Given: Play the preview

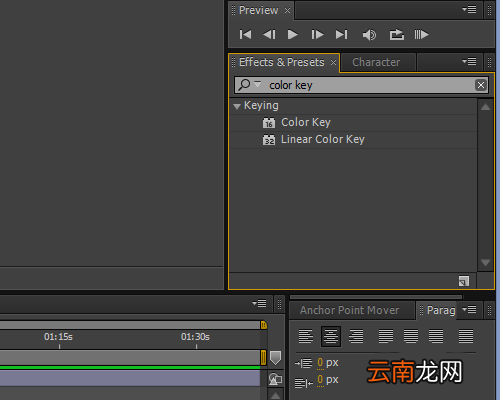Looking at the screenshot, I should [x=293, y=35].
